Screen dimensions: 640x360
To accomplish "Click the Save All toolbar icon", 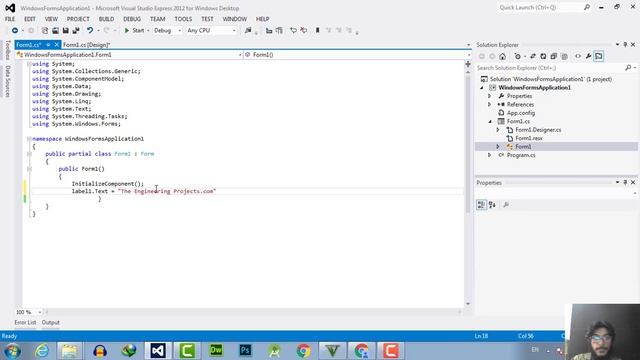I will point(76,31).
